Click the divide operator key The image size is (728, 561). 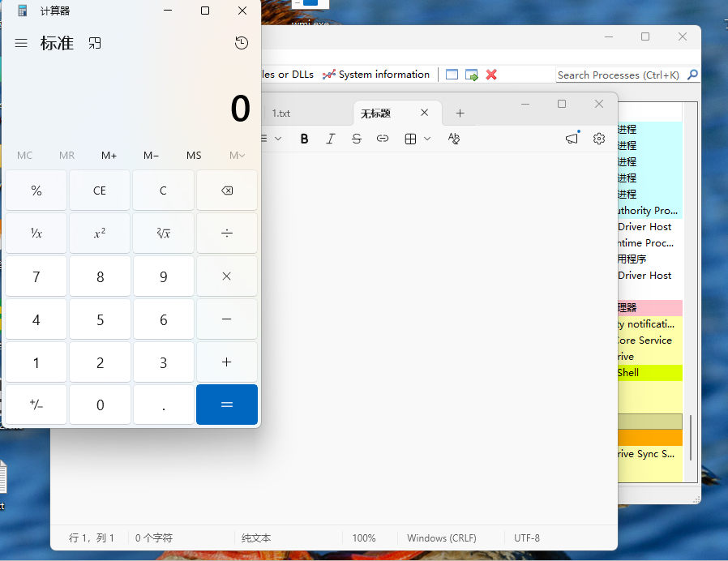(227, 233)
